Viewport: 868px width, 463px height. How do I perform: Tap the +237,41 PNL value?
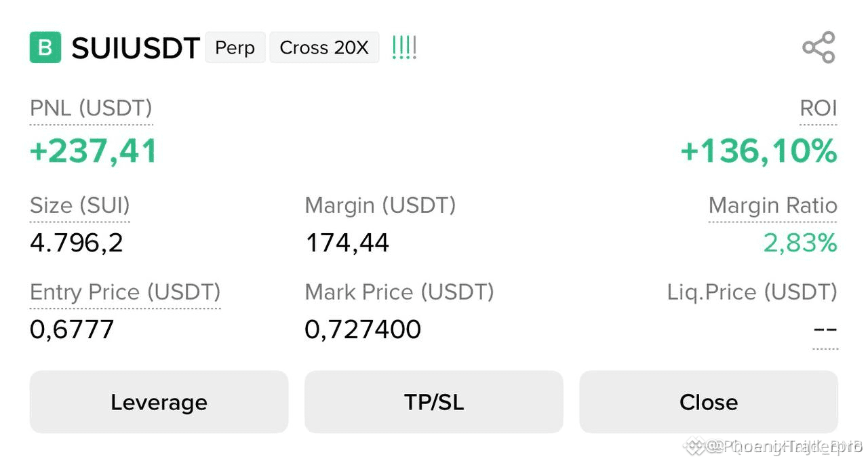point(94,150)
